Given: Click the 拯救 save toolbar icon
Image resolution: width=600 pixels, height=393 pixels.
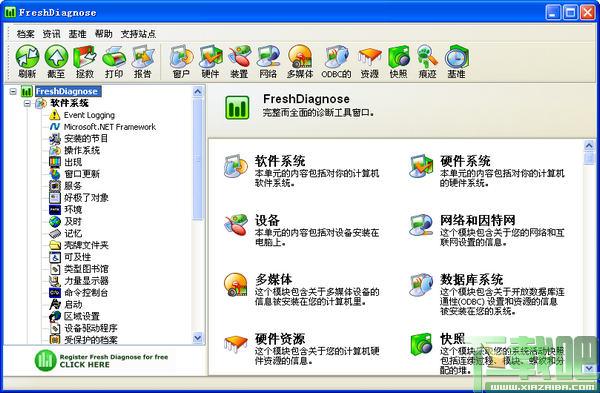Looking at the screenshot, I should click(x=85, y=62).
